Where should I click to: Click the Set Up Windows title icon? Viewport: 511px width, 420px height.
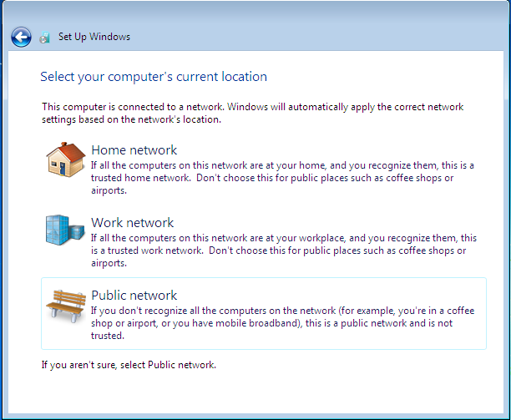44,38
